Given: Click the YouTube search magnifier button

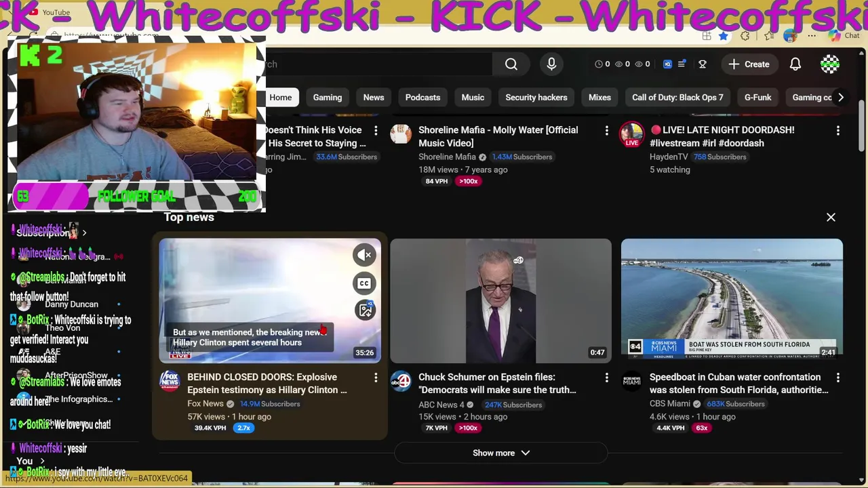Looking at the screenshot, I should [x=511, y=64].
